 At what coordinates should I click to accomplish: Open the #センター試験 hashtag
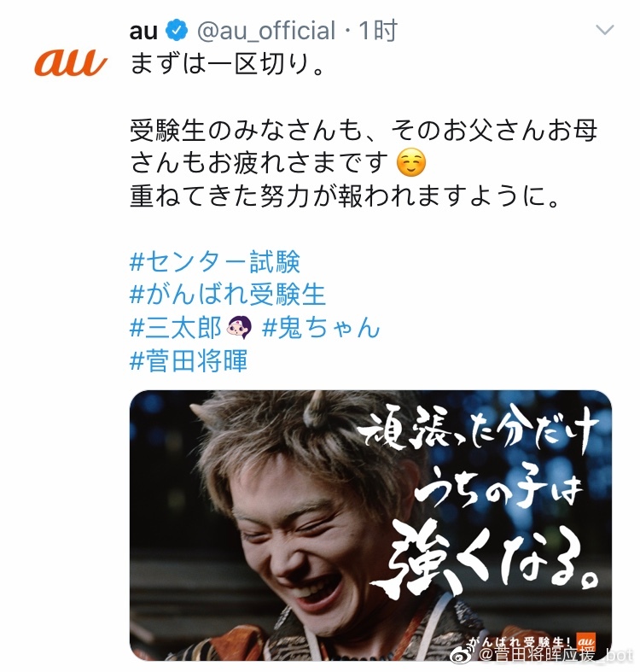pos(215,261)
